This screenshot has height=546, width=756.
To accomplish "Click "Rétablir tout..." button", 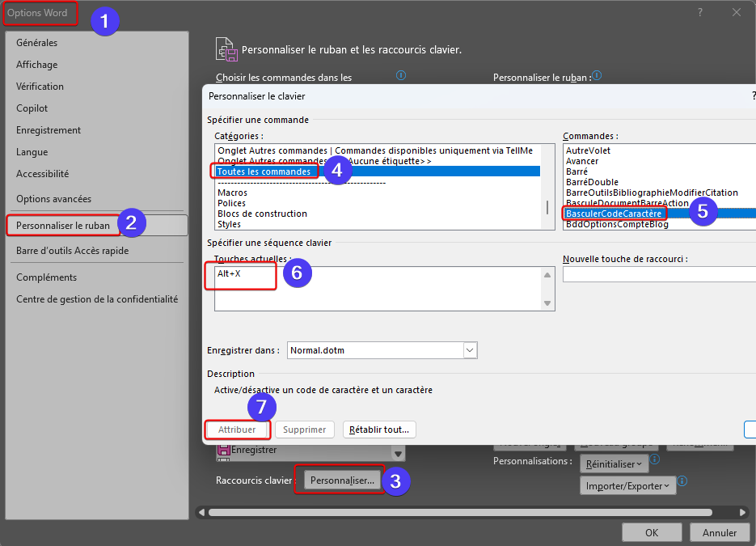I will tap(379, 430).
